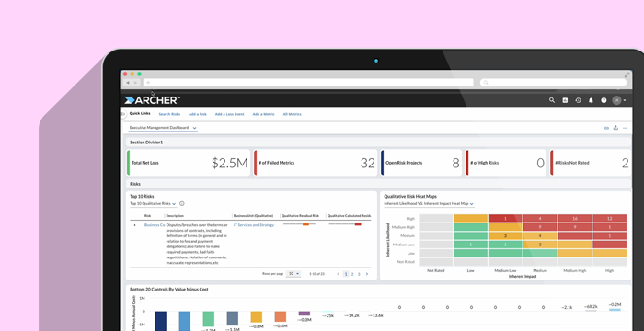The image size is (644, 331).
Task: Click the browser back arrow
Action: (x=128, y=83)
